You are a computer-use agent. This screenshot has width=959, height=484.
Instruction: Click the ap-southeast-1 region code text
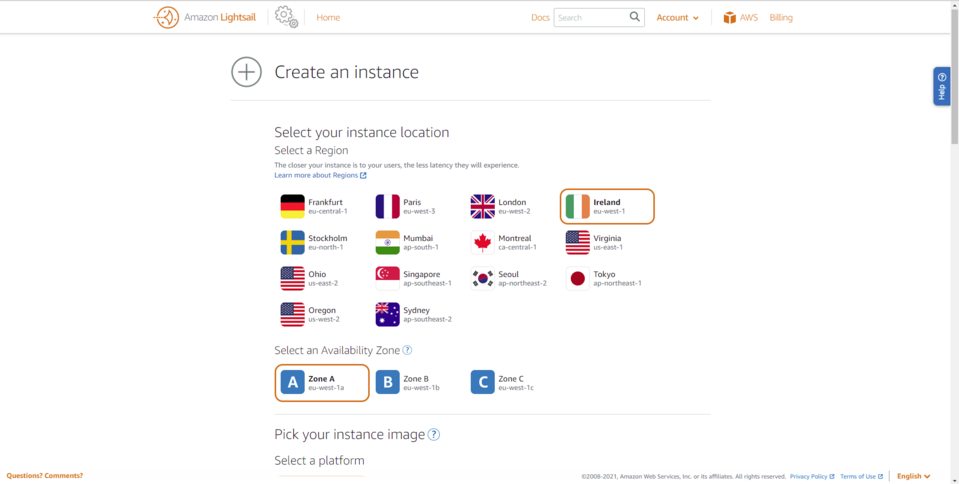pos(427,284)
